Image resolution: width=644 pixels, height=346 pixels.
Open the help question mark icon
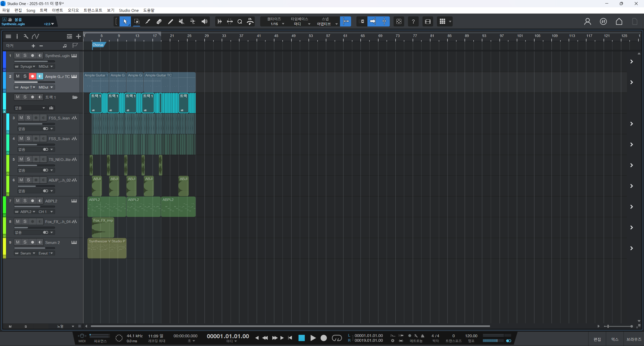click(413, 21)
